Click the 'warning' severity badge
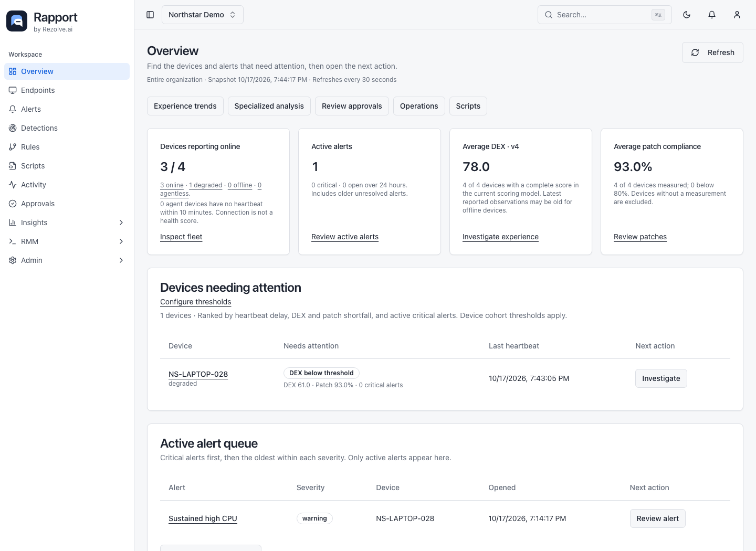The height and width of the screenshot is (551, 756). point(314,518)
